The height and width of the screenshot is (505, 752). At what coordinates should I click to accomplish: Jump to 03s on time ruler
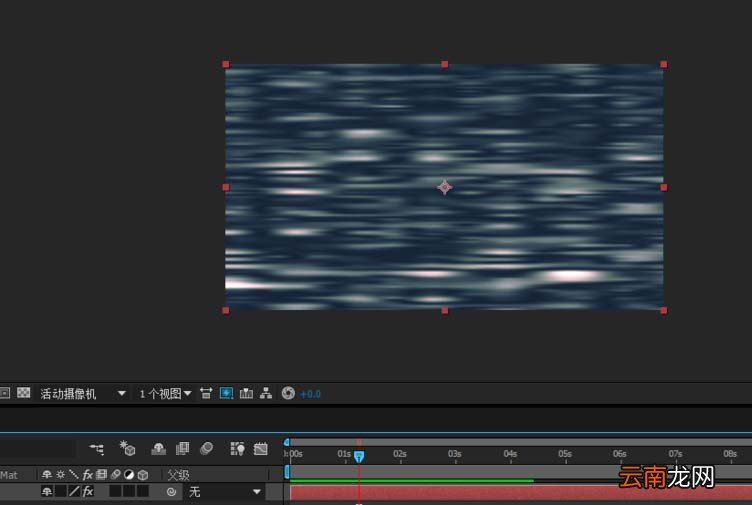(455, 454)
